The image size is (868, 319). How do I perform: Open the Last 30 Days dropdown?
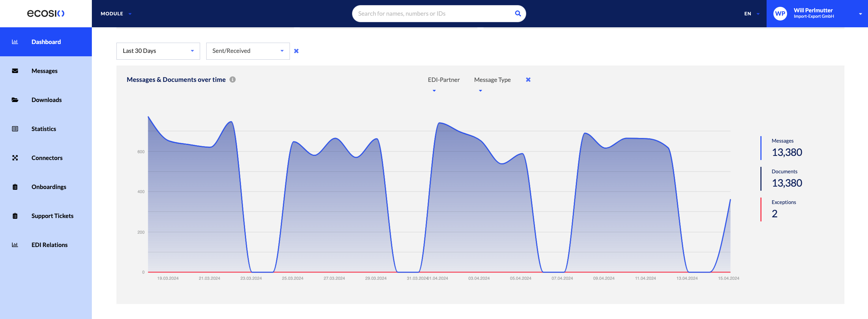pyautogui.click(x=158, y=51)
